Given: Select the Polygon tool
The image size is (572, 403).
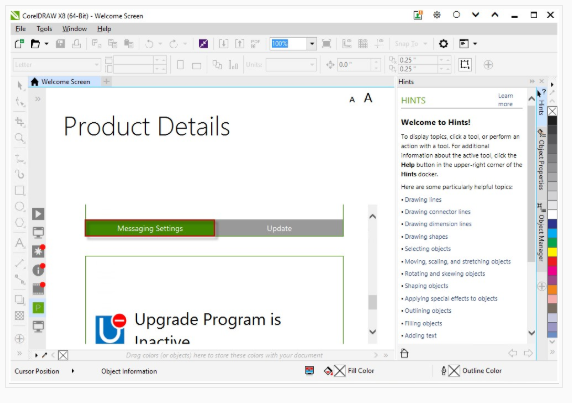Looking at the screenshot, I should tap(20, 222).
